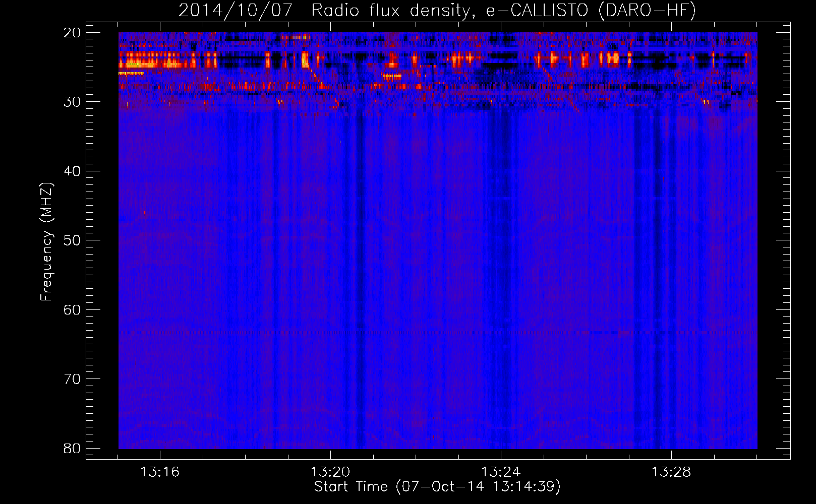This screenshot has height=504, width=816.
Task: Click the 30 MHz frequency tick label
Action: point(72,102)
